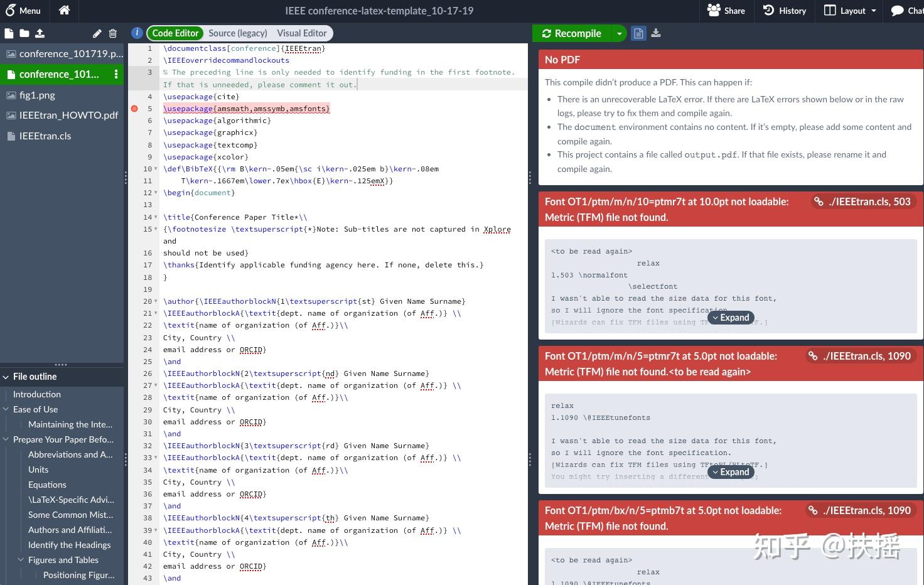Switch to the Source (legacy) editor tab

238,33
